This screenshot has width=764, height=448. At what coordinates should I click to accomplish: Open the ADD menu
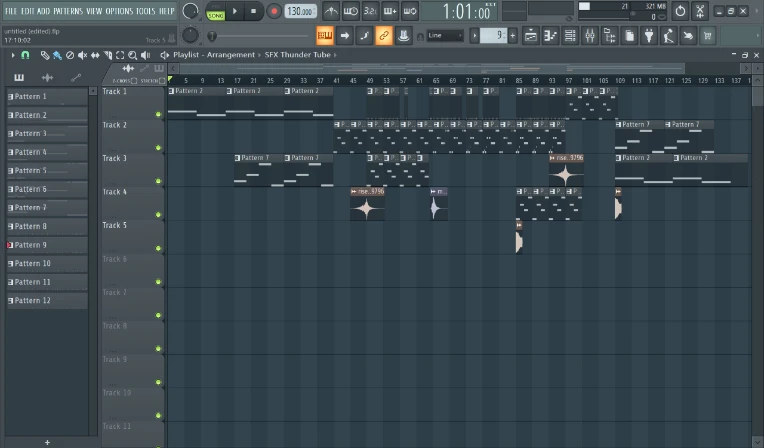pos(43,11)
